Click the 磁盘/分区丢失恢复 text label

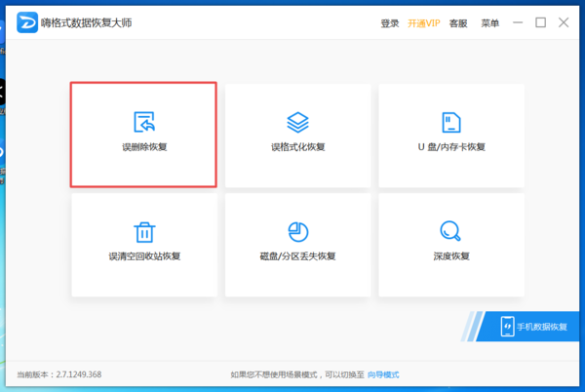point(297,256)
